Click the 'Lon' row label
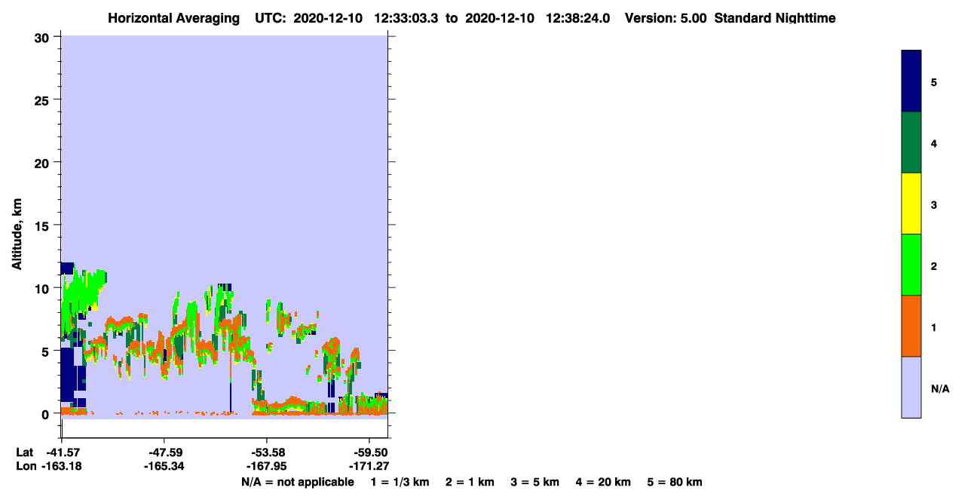The image size is (980, 503). pyautogui.click(x=25, y=466)
